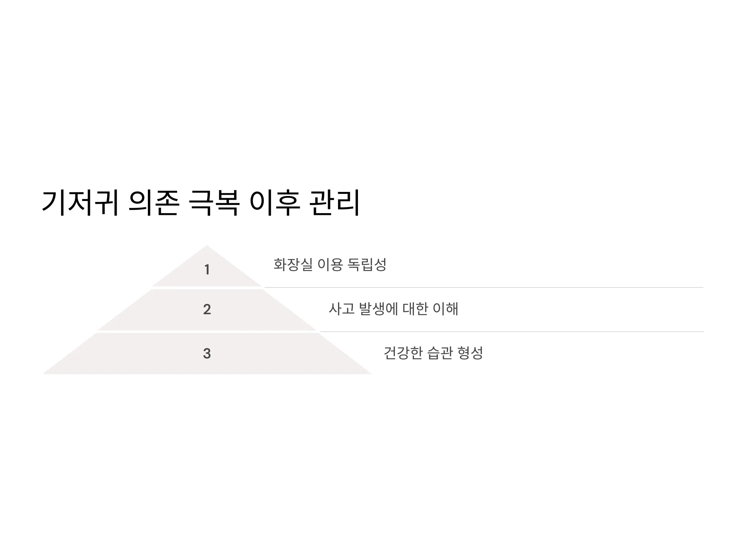The height and width of the screenshot is (560, 747).
Task: Select the divider line under 화장실 이용 독립성
Action: click(484, 287)
